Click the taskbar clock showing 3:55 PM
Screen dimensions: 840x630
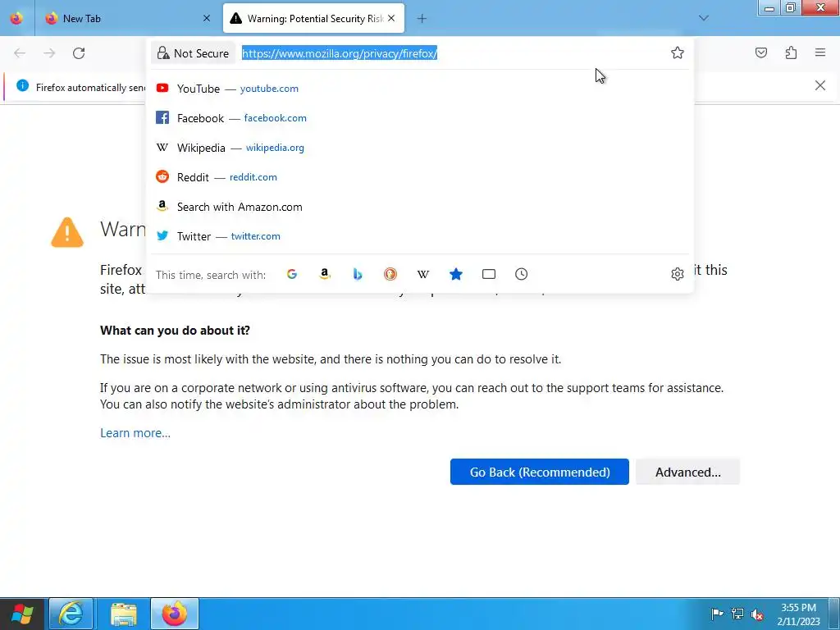point(798,614)
